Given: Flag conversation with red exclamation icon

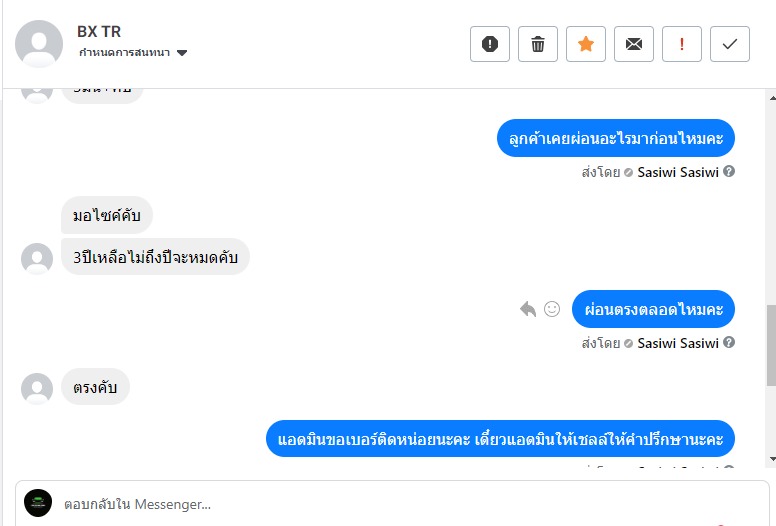Looking at the screenshot, I should coord(682,44).
